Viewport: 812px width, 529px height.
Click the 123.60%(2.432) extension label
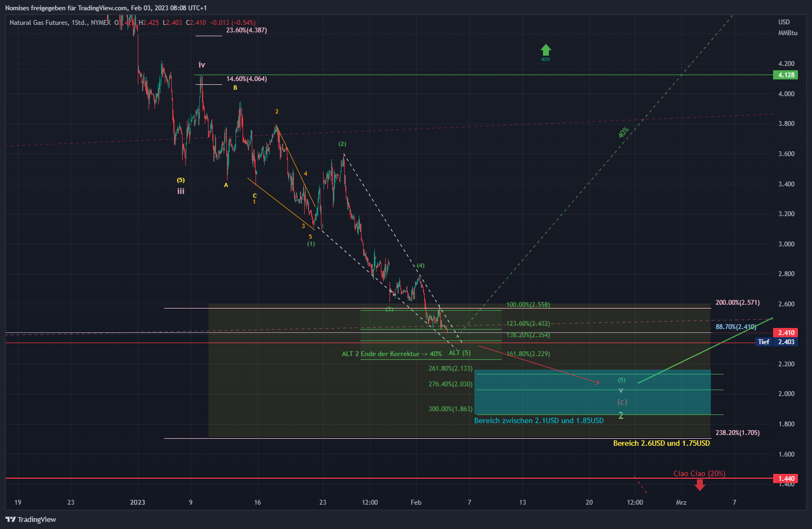[x=528, y=324]
